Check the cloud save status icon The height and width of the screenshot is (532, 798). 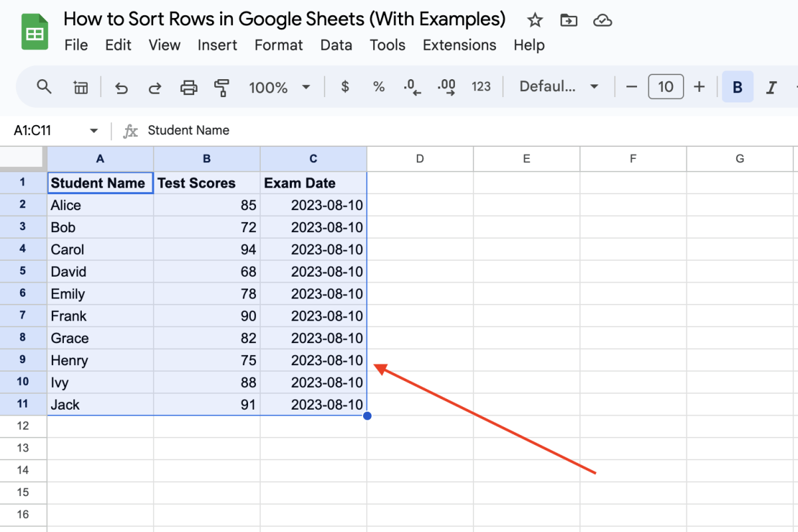pyautogui.click(x=602, y=21)
